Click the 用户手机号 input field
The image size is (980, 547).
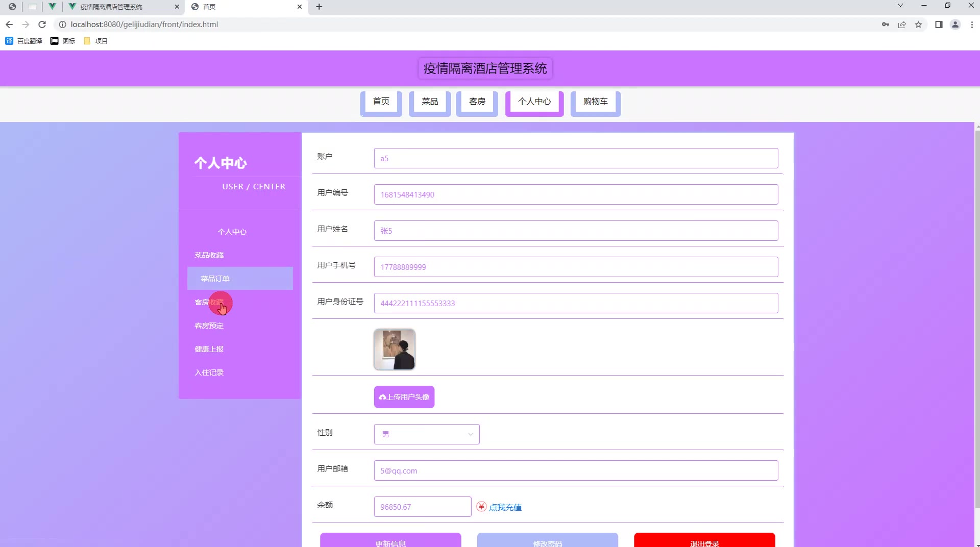click(x=576, y=267)
